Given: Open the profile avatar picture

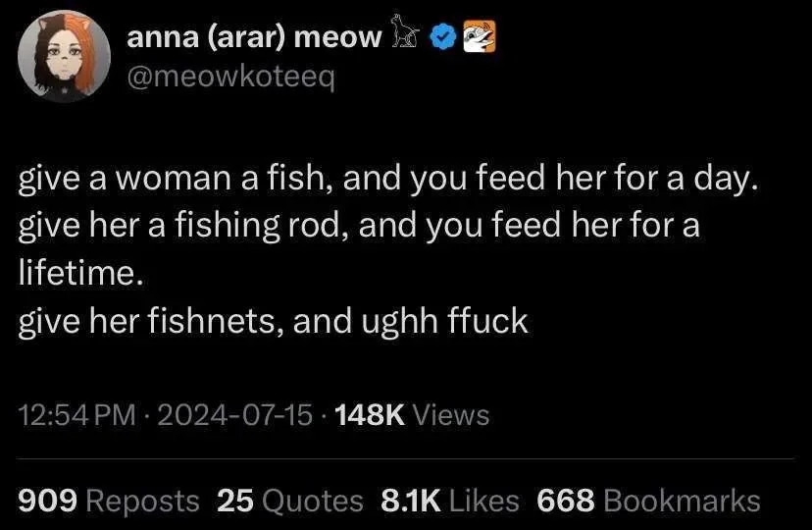Looking at the screenshot, I should 64,60.
